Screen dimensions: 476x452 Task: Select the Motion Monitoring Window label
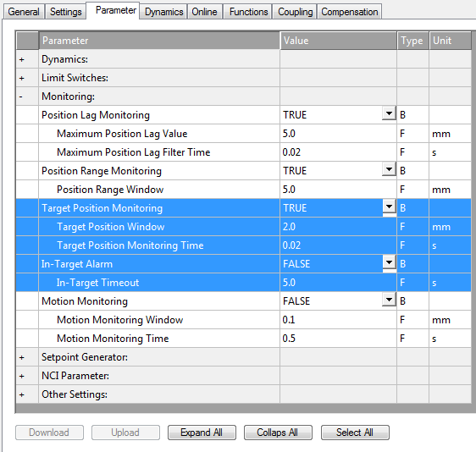(120, 320)
